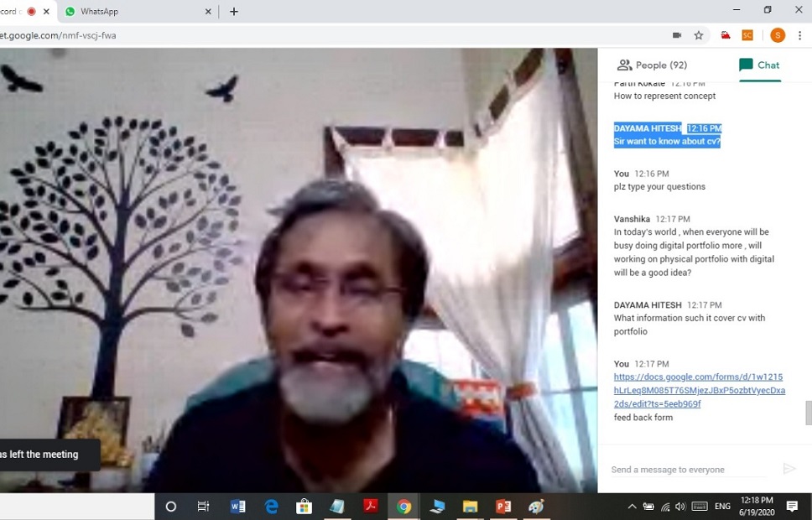Switch to the WhatsApp browser tab
Viewport: 812px width, 520px height.
134,12
